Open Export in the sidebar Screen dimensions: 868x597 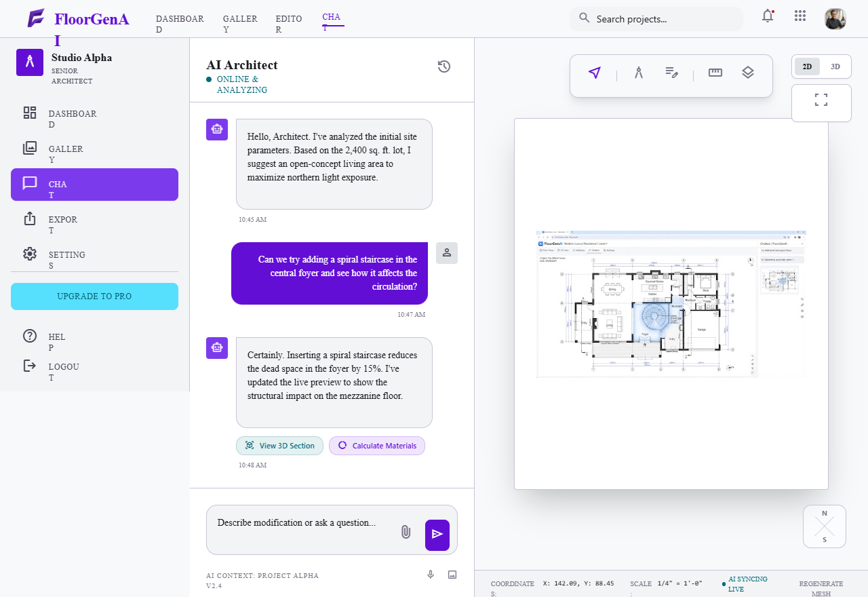94,221
